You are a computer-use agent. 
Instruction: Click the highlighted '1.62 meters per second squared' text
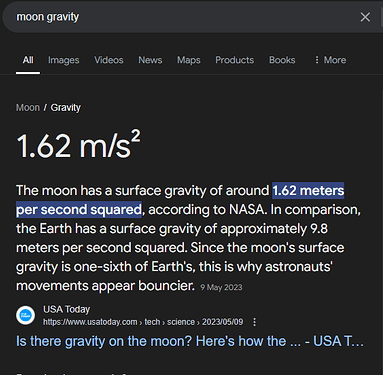pyautogui.click(x=180, y=200)
